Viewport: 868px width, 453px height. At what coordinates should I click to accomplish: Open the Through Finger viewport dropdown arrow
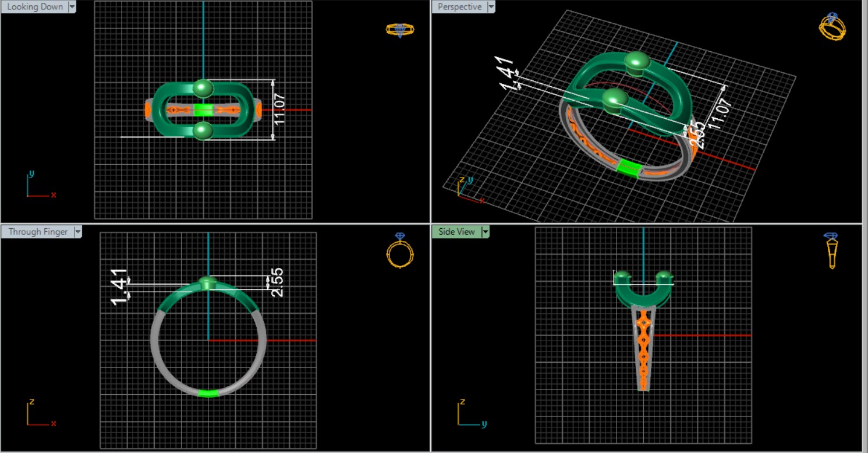(x=77, y=232)
